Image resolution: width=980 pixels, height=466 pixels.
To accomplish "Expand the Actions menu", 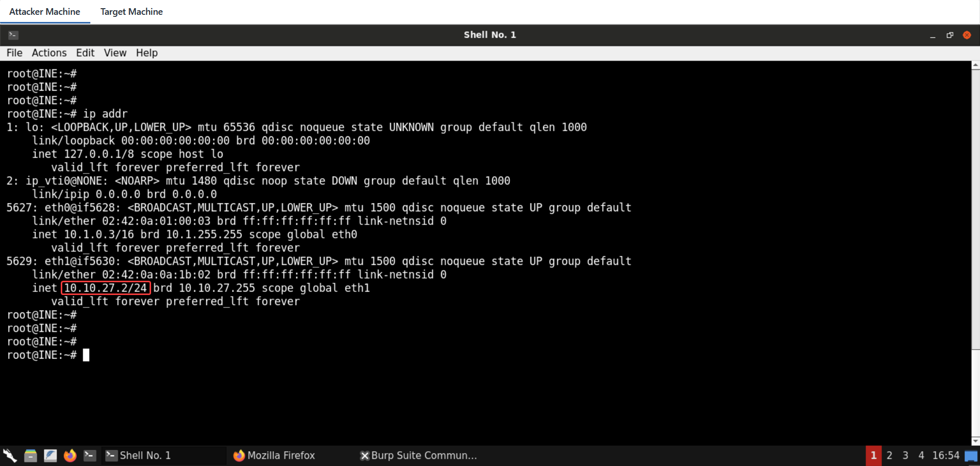I will [49, 53].
